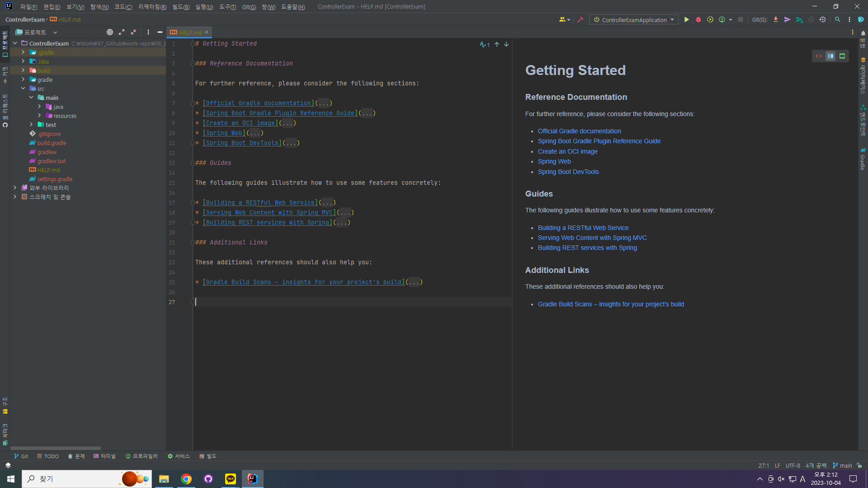Open the 터미널 tool window tab
868x488 pixels.
tap(104, 456)
